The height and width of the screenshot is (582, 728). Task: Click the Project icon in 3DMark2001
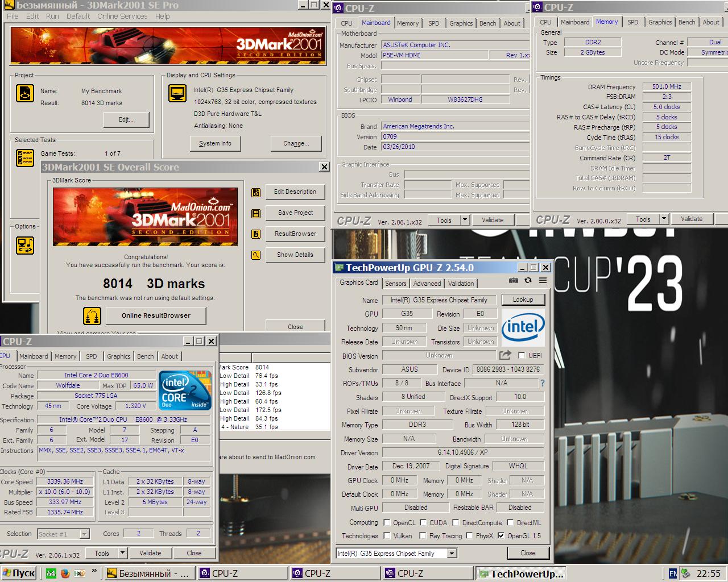coord(25,93)
